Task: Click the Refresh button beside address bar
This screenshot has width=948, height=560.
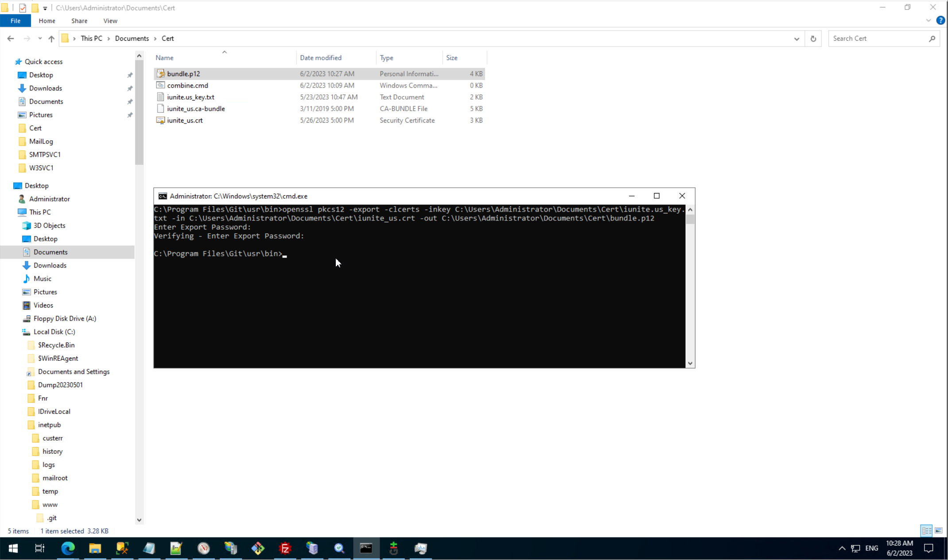Action: (x=813, y=39)
